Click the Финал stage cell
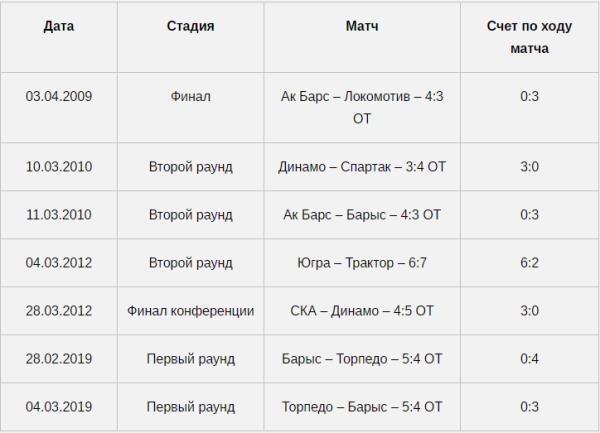Image resolution: width=600 pixels, height=433 pixels. 190,96
